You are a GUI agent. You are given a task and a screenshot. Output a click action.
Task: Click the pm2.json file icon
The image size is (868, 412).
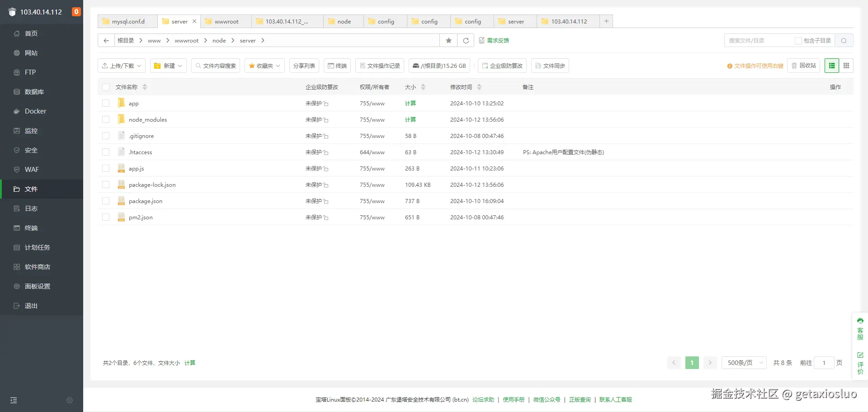coord(121,217)
